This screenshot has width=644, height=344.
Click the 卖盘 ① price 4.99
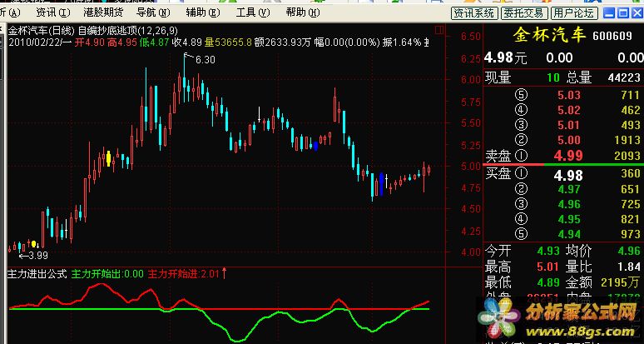pyautogui.click(x=568, y=156)
